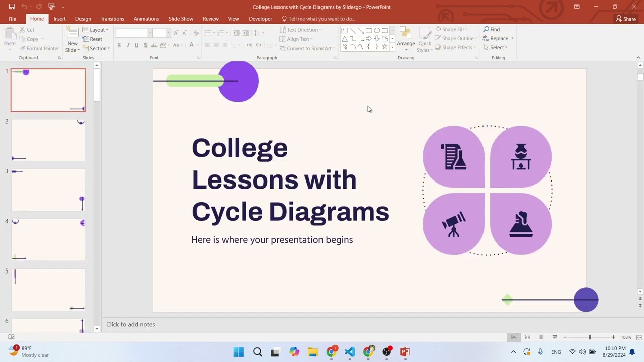644x362 pixels.
Task: Pick the five-point star shape
Action: (x=385, y=47)
